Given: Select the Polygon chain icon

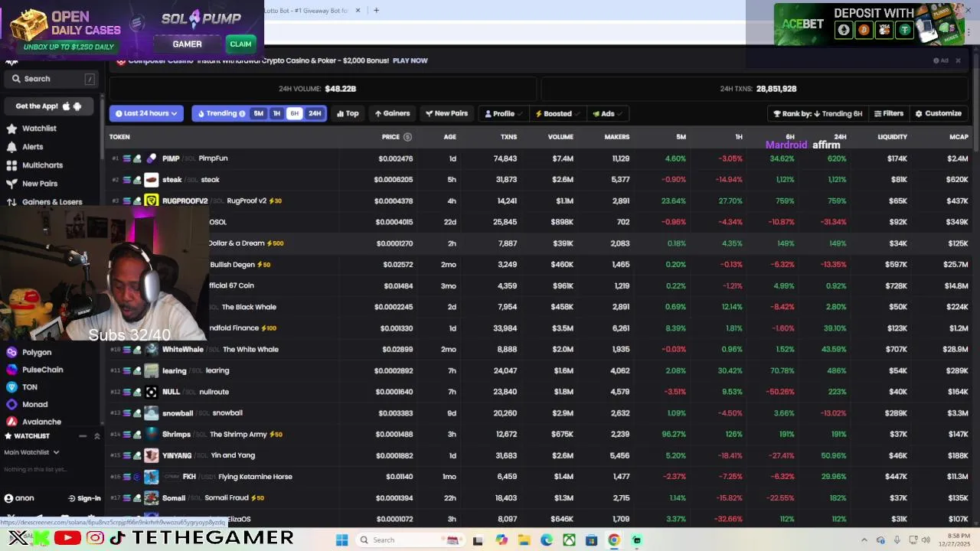Looking at the screenshot, I should (11, 352).
